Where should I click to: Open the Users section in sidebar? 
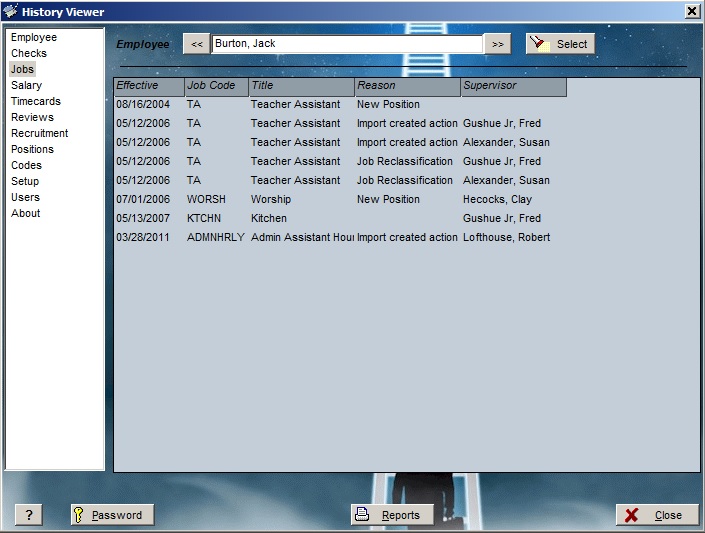coord(26,197)
